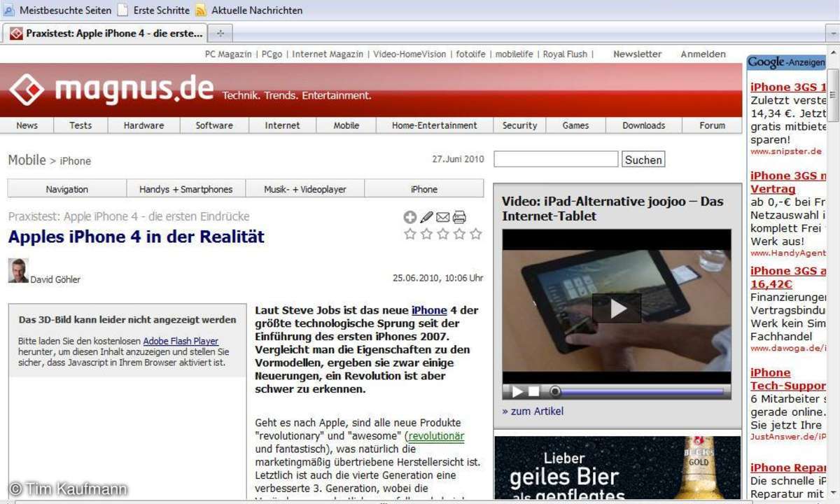The image size is (840, 504).
Task: Play the joojoo iPad-Alternative video
Action: click(616, 308)
